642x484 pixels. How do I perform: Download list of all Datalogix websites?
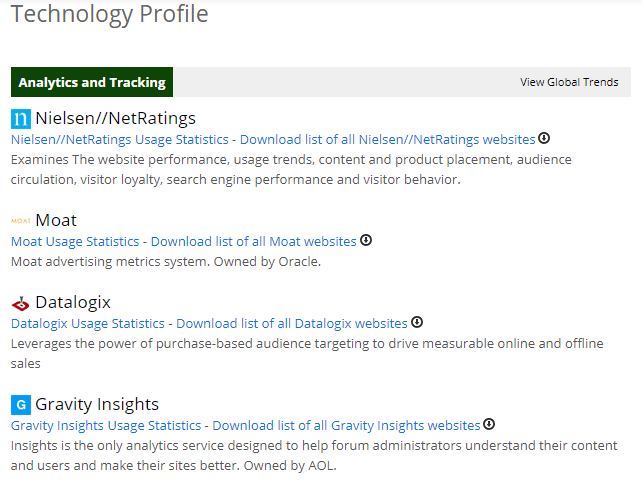pyautogui.click(x=292, y=323)
